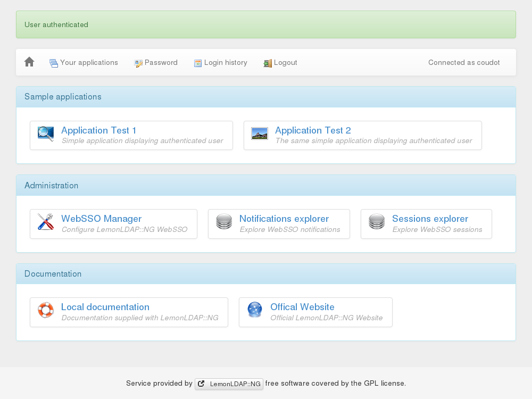The height and width of the screenshot is (399, 532).
Task: Visit the Offical Website link
Action: (x=302, y=307)
